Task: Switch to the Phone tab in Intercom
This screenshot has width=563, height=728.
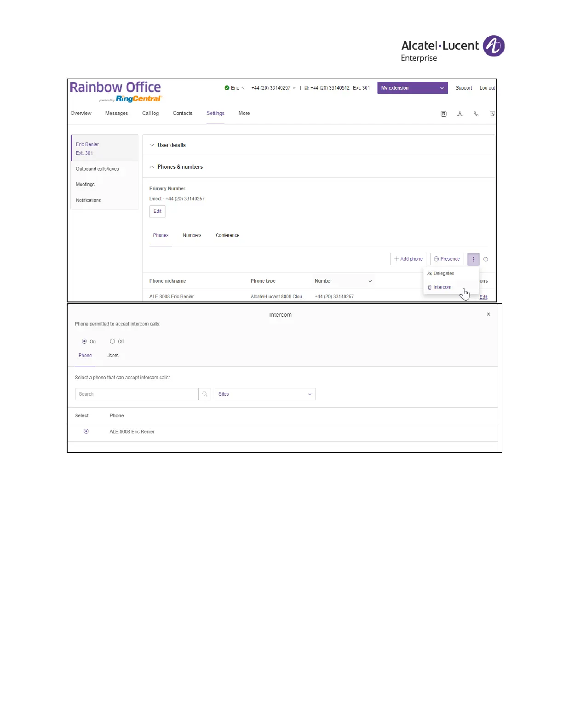Action: point(85,356)
